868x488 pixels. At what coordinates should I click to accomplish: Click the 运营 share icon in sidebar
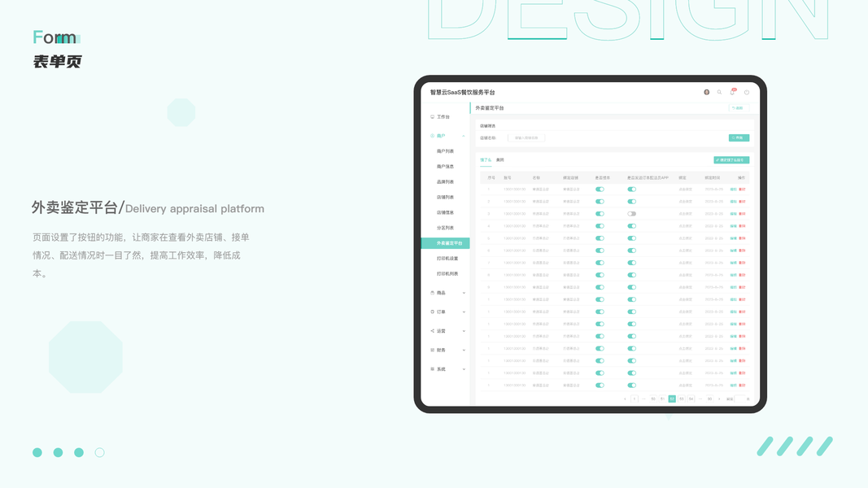(x=432, y=331)
